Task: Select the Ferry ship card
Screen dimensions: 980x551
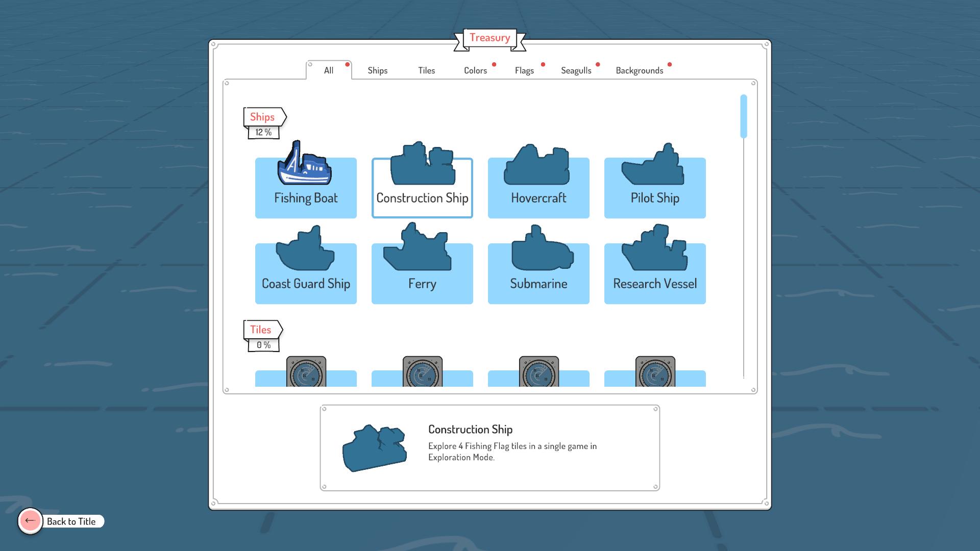Action: (x=422, y=272)
